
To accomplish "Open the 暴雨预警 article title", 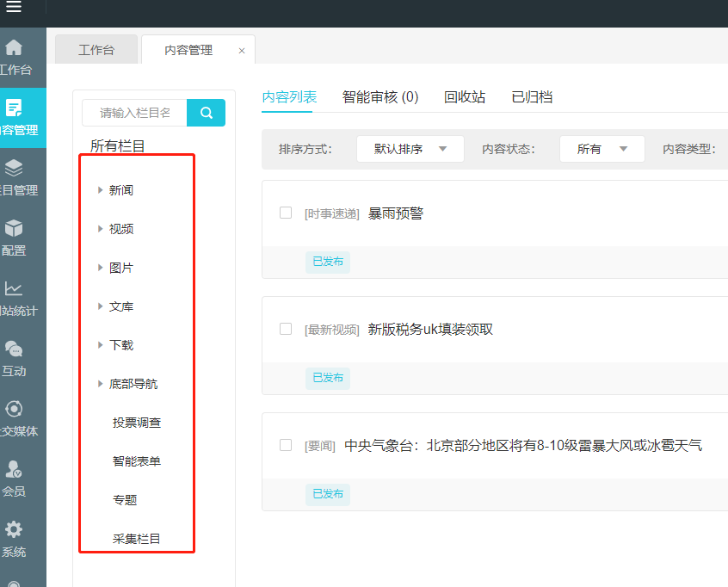I will (x=396, y=213).
